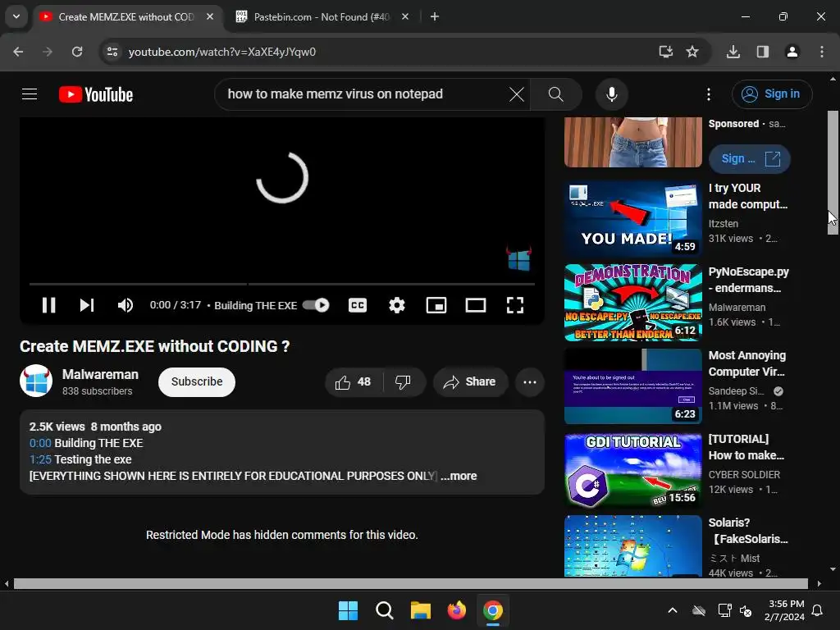Screen dimensions: 840x630
Task: Click the Chrome icon in the taskbar
Action: 493,610
